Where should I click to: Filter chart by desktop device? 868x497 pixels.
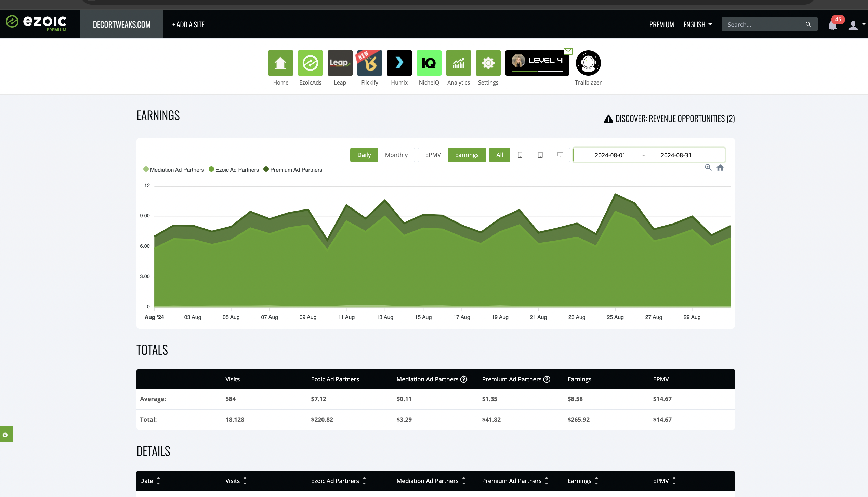560,155
